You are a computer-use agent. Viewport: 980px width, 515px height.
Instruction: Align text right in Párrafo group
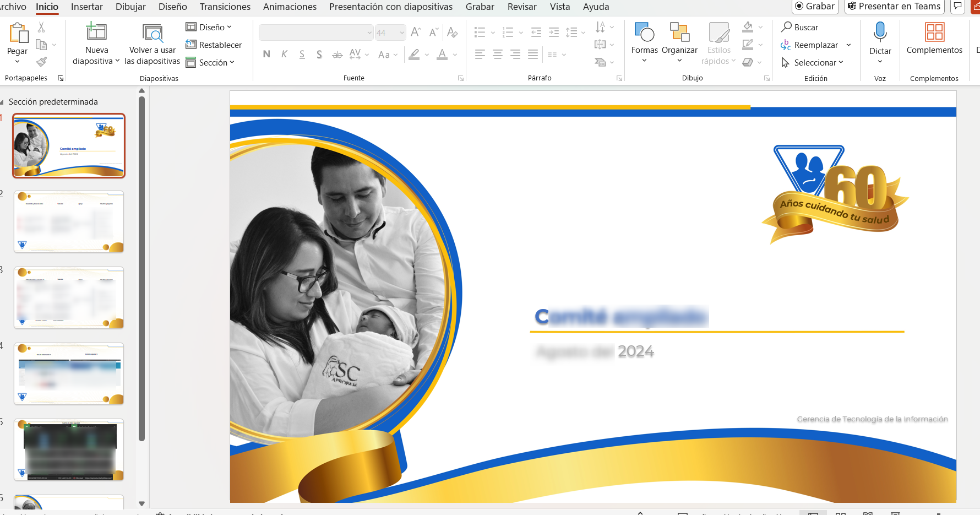click(x=515, y=54)
